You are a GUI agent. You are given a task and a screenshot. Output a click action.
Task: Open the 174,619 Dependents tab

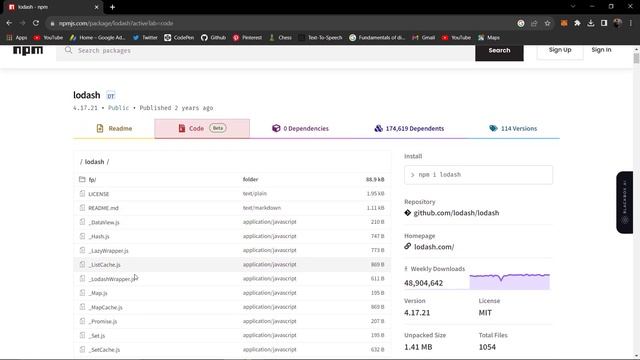409,129
